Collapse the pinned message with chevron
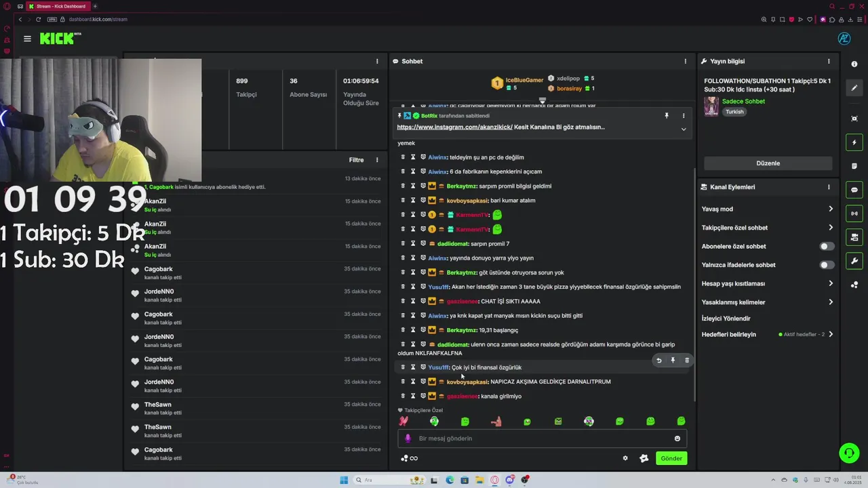 point(684,129)
